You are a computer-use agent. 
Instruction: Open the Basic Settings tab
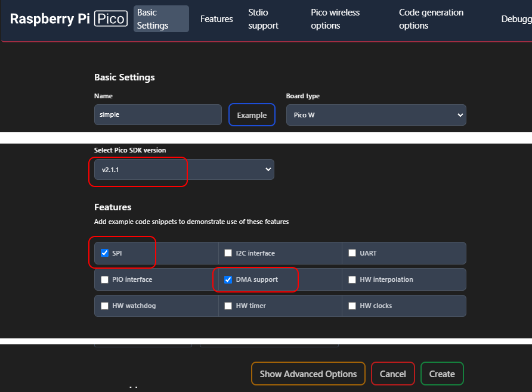161,19
